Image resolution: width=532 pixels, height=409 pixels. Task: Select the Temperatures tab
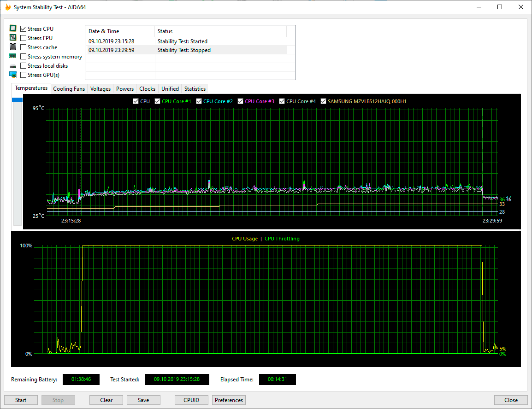(x=31, y=88)
